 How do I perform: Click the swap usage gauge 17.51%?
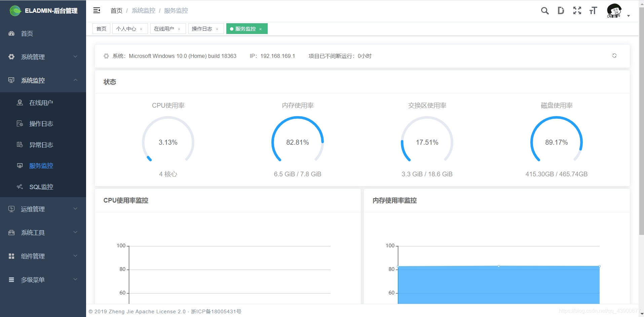(427, 140)
